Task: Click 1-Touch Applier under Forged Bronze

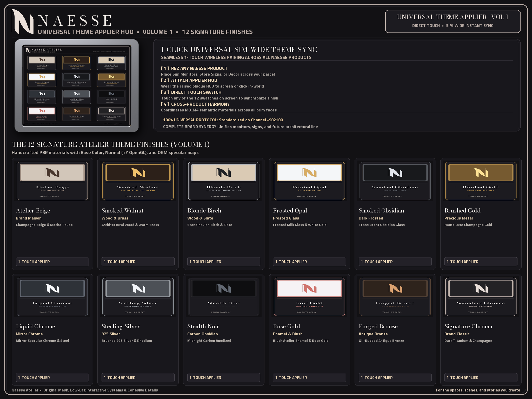Action: pos(395,377)
